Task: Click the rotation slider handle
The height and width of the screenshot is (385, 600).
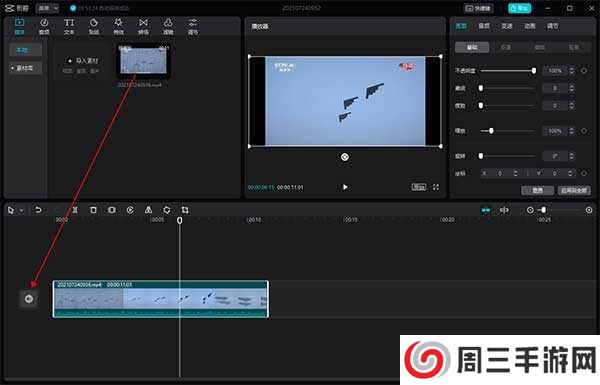Action: coord(481,156)
